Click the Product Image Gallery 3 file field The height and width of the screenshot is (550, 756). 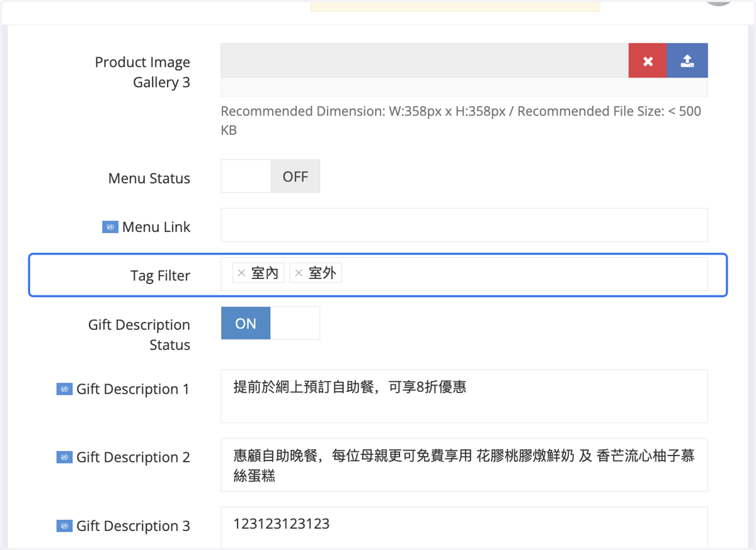click(x=425, y=61)
